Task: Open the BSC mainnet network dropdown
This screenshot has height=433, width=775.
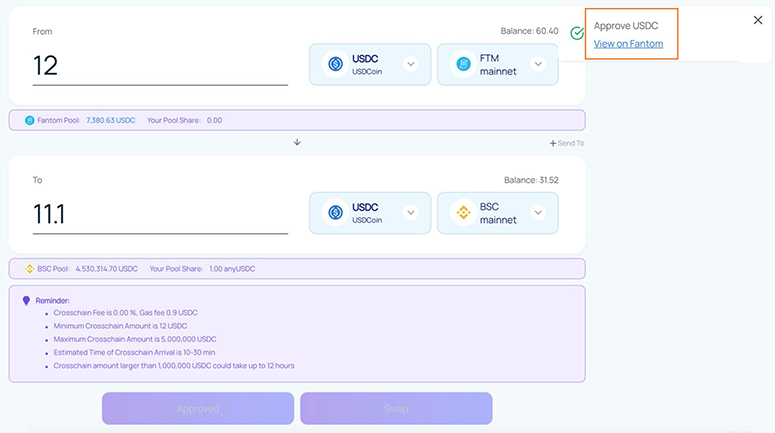Action: (538, 213)
